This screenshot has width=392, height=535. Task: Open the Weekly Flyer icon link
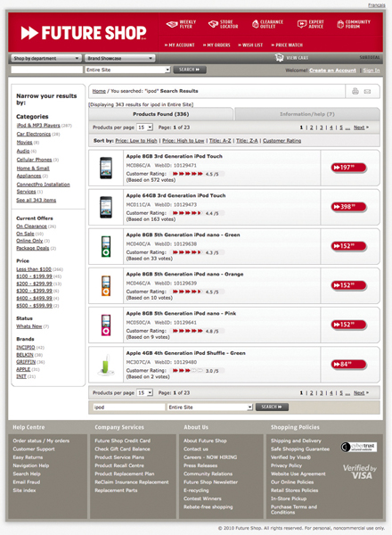181,24
